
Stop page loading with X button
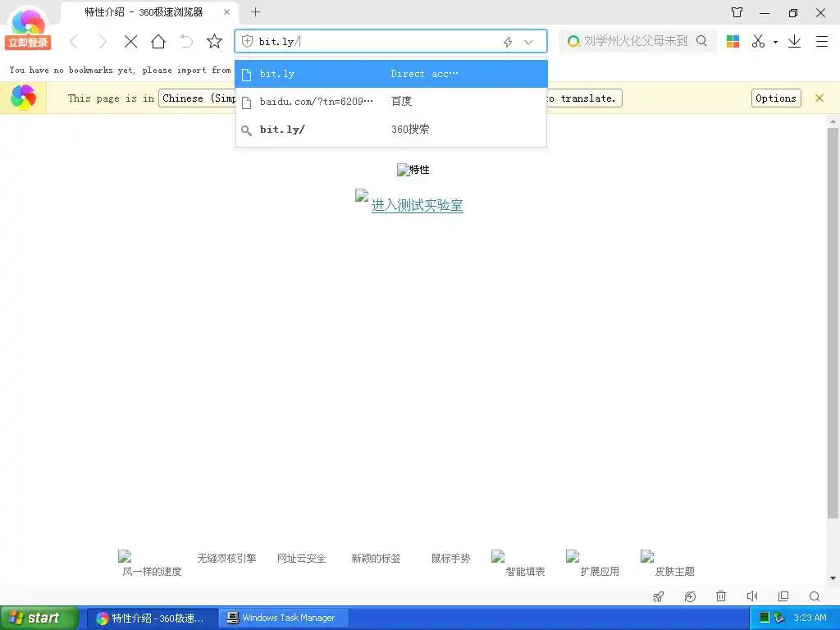click(x=130, y=41)
